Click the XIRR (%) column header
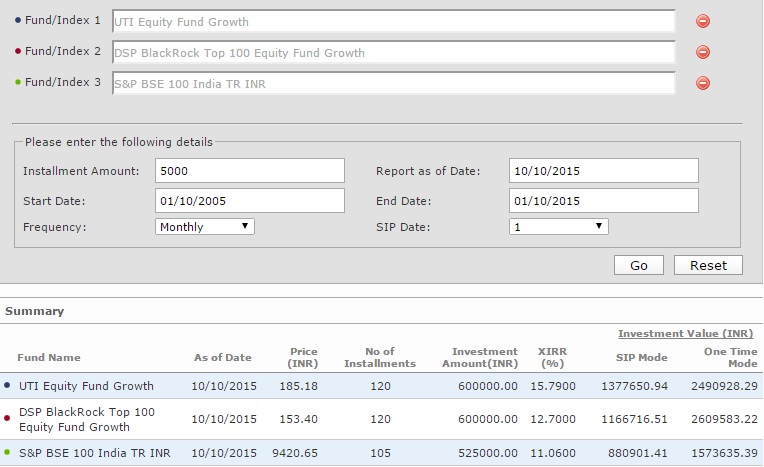This screenshot has height=467, width=764. tap(552, 357)
